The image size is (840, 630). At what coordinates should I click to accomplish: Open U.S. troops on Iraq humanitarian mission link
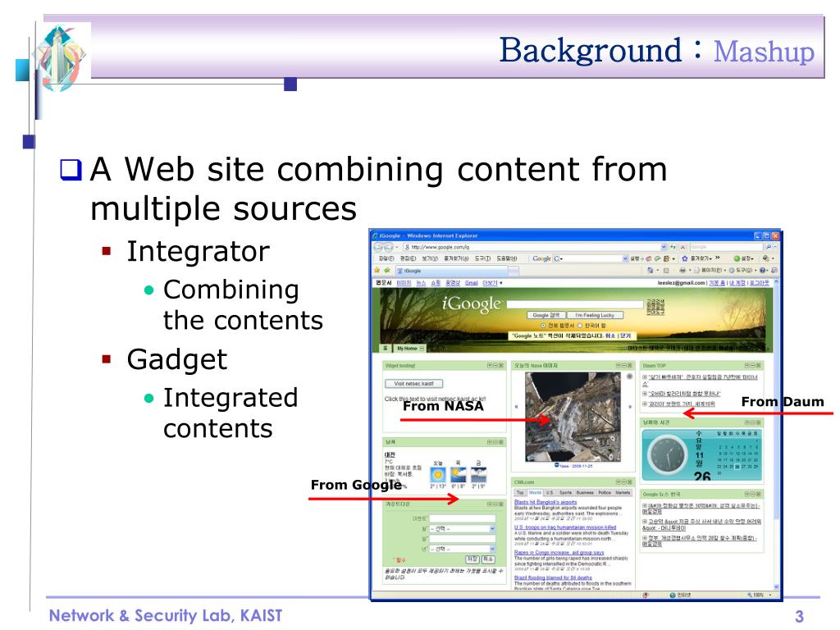564,527
